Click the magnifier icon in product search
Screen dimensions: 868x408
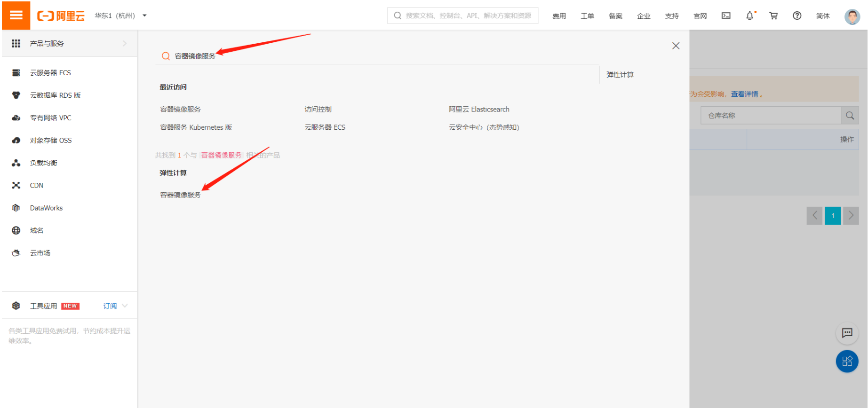pyautogui.click(x=166, y=56)
